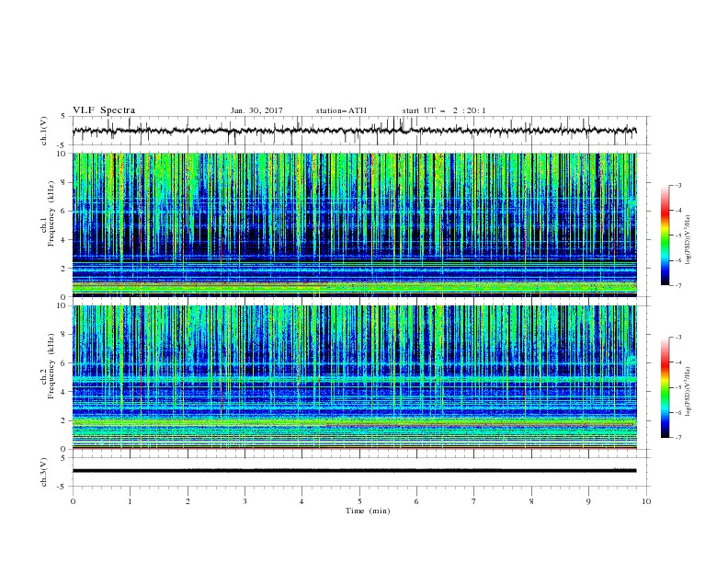The image size is (728, 563).
Task: Click the ch.3(V) axis label
Action: pos(44,473)
